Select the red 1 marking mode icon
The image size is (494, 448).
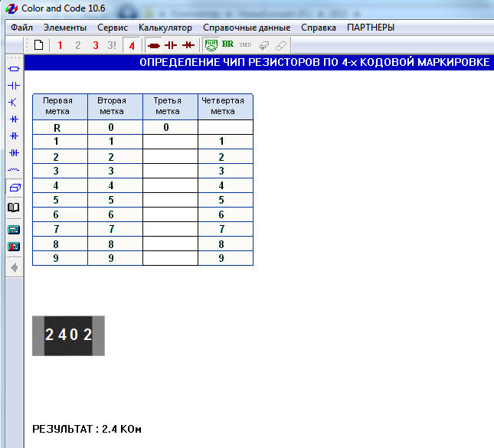60,45
